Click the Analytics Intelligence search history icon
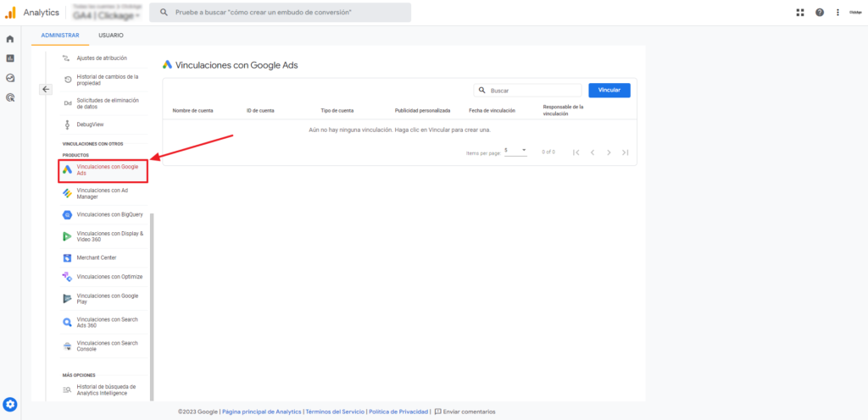The image size is (868, 420). [67, 390]
